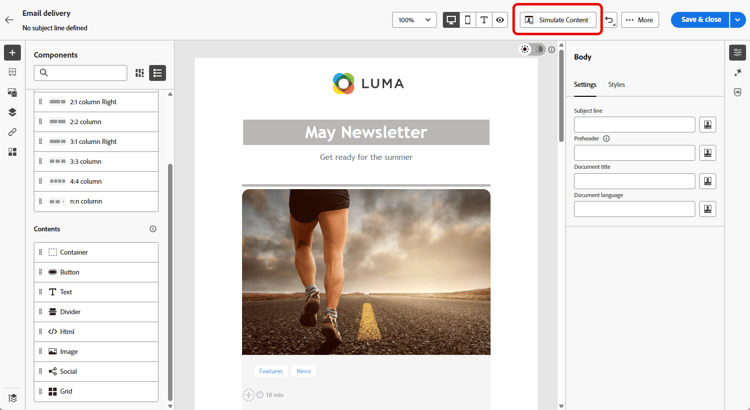Screen dimensions: 750x410
Task: Click the pin icon in right rail
Action: coord(737,72)
